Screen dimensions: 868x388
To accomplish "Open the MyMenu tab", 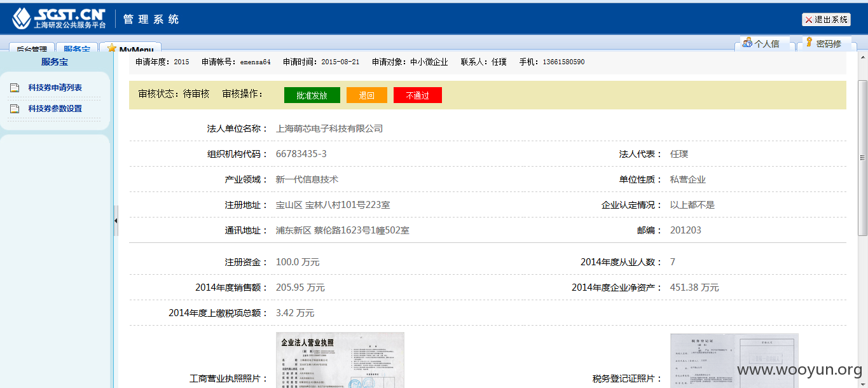I will 130,49.
